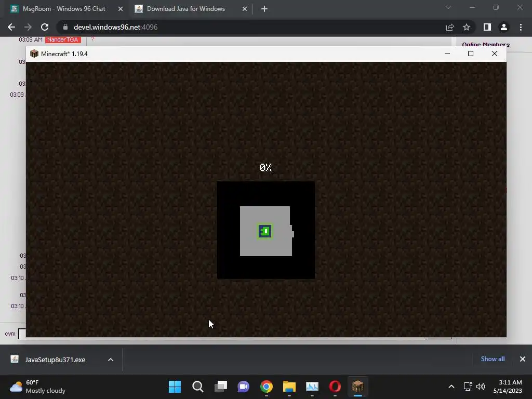Open network settings from the tray
Viewport: 532px width, 399px height.
click(468, 387)
